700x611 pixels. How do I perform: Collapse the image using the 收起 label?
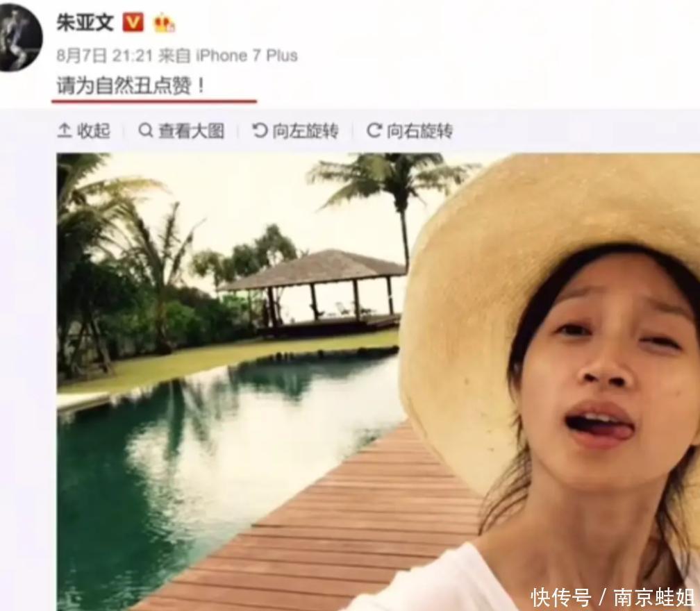click(93, 131)
